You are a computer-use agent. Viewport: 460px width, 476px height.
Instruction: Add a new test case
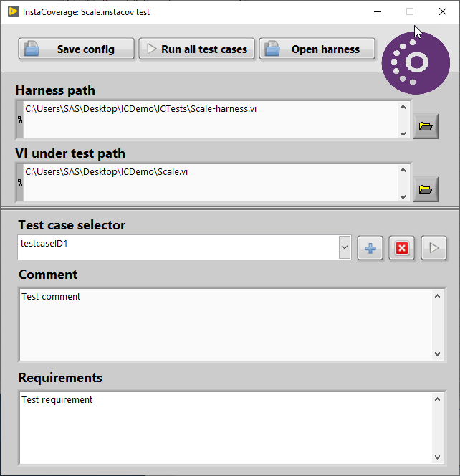[370, 248]
